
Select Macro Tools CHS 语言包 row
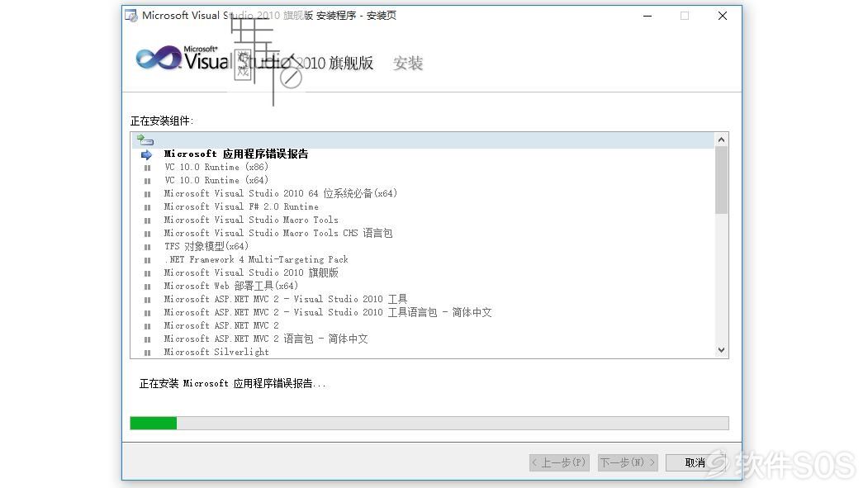(x=277, y=234)
